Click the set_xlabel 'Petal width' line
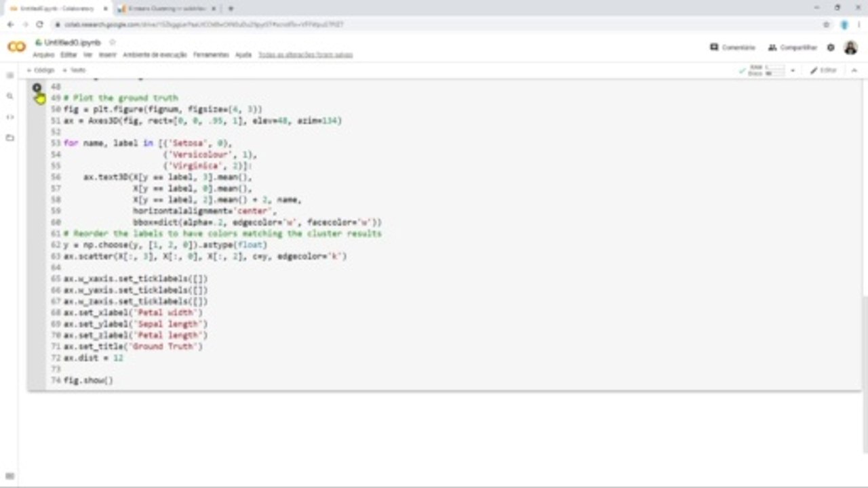Viewport: 868px width, 488px height. (x=134, y=312)
